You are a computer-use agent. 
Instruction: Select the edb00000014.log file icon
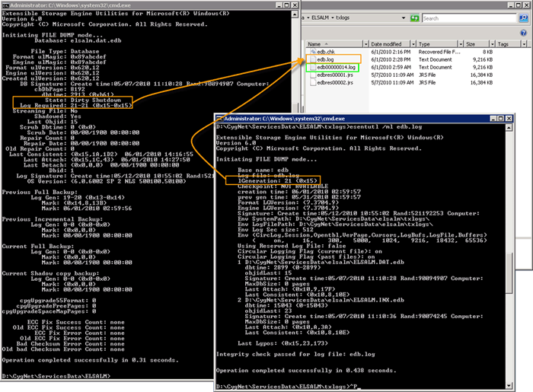313,67
